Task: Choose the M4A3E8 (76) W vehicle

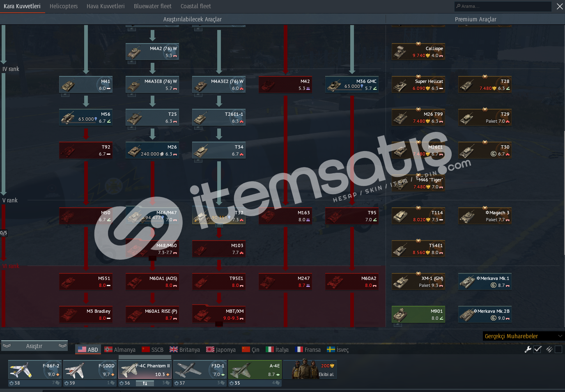Action: [x=152, y=85]
